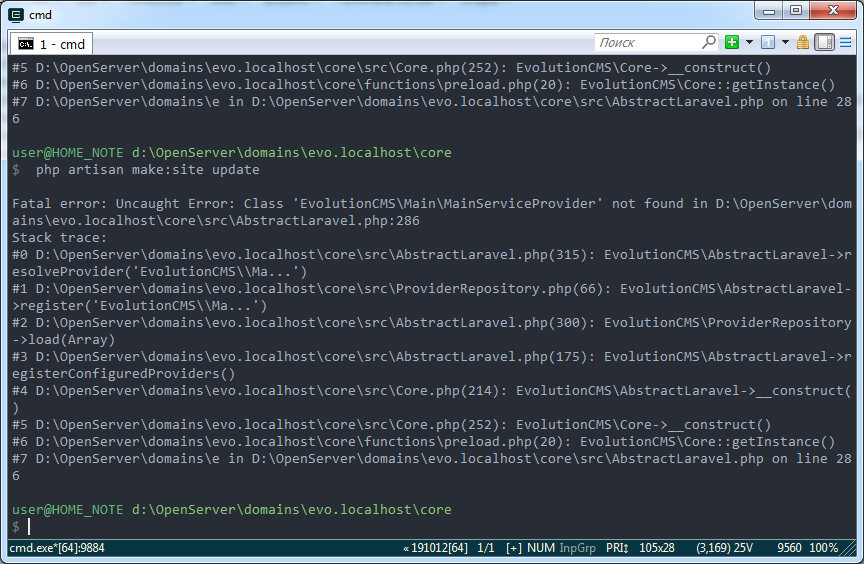864x564 pixels.
Task: Click the '105x28' console size status entry
Action: click(657, 548)
